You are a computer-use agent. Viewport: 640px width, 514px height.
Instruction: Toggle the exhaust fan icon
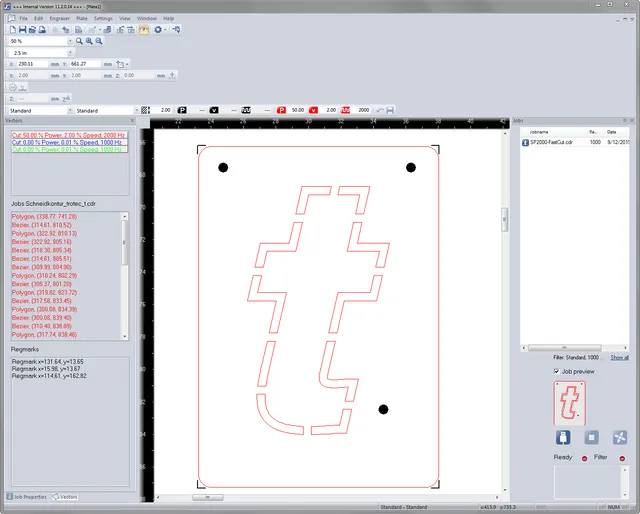tap(619, 438)
